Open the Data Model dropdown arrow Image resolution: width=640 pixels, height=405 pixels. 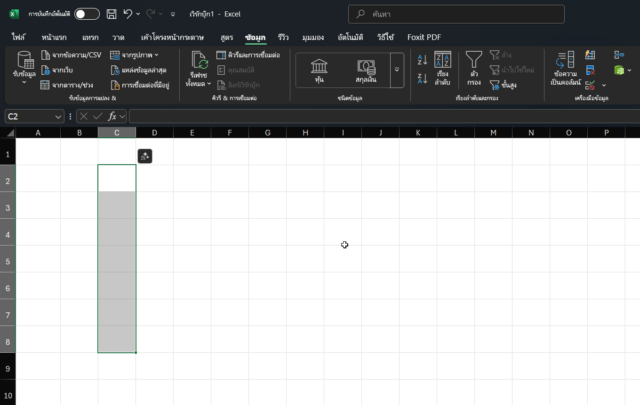(629, 70)
